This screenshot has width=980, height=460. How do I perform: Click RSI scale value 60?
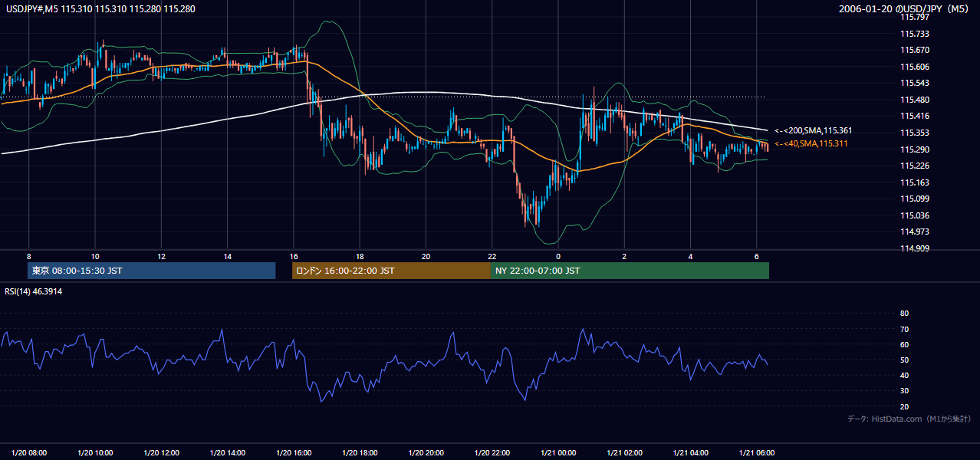[904, 344]
